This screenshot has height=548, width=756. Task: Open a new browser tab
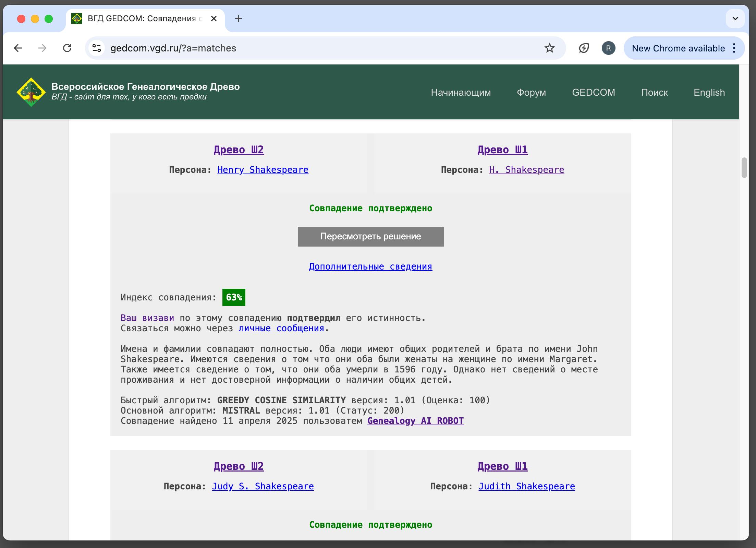[x=239, y=19]
